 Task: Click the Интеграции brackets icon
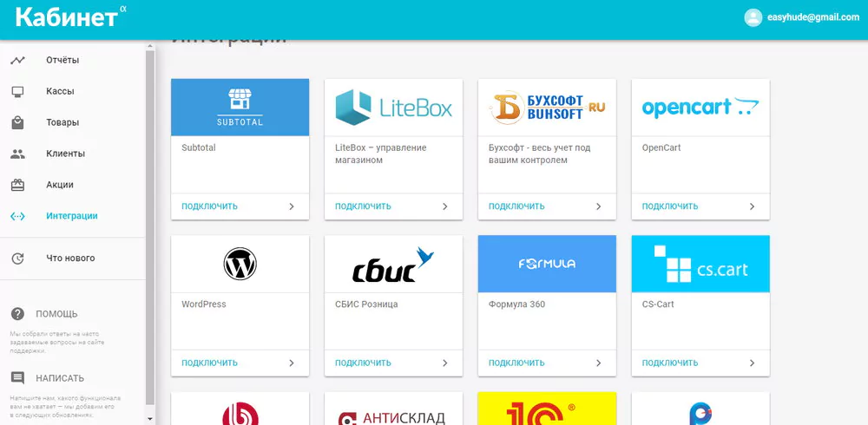(x=17, y=216)
